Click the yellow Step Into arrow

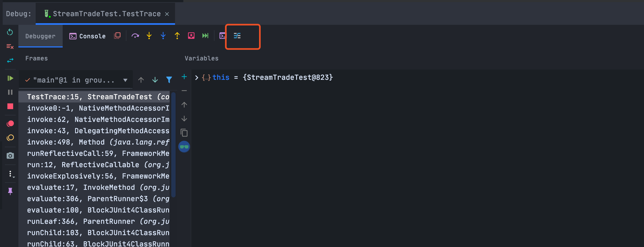[149, 36]
